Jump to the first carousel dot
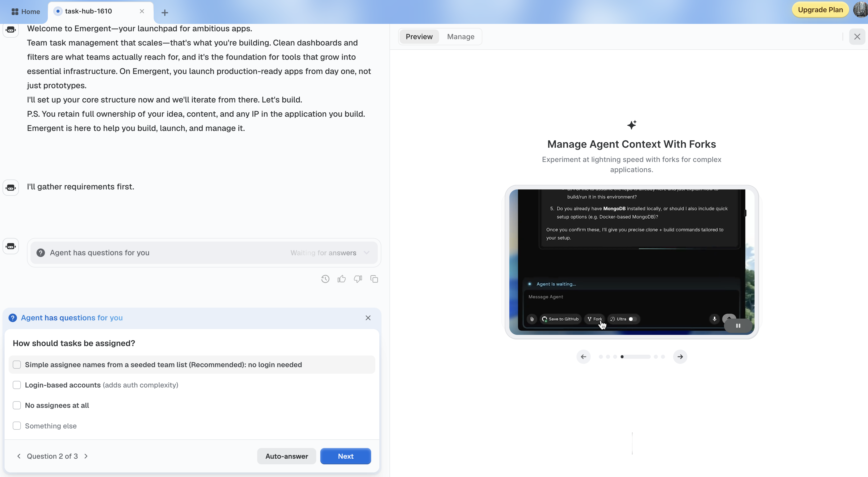 [x=601, y=356]
